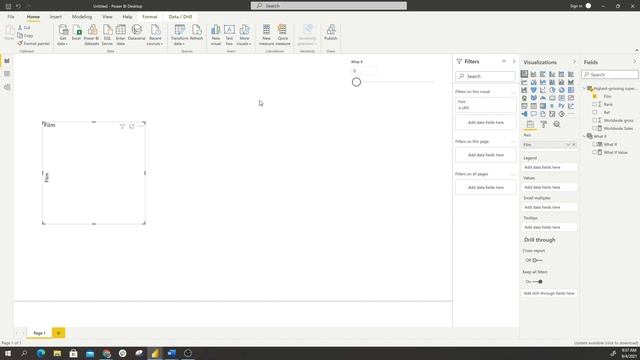Check the Worldwide gross field
Image resolution: width=640 pixels, height=360 pixels.
click(595, 120)
